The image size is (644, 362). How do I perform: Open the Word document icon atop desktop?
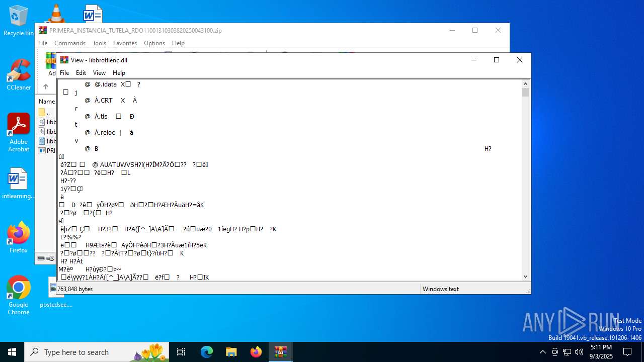click(x=93, y=14)
